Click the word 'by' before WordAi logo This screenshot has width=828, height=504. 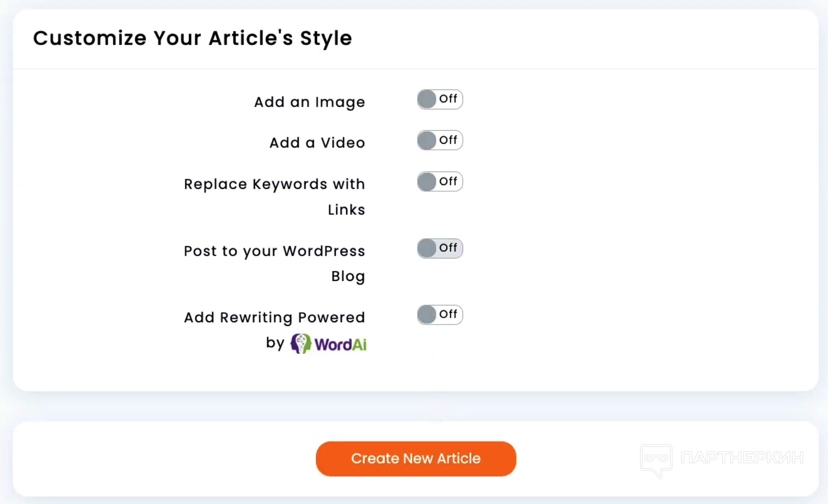coord(275,343)
